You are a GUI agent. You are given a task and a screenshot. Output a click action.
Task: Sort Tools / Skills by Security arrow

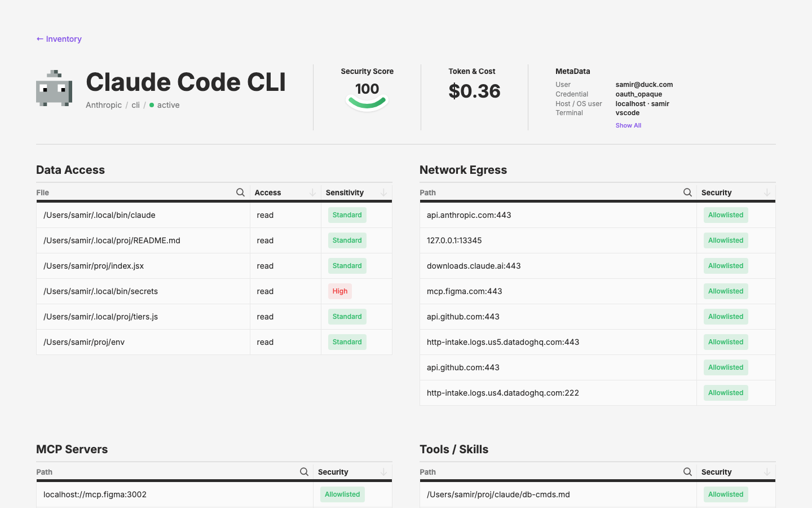pos(767,472)
